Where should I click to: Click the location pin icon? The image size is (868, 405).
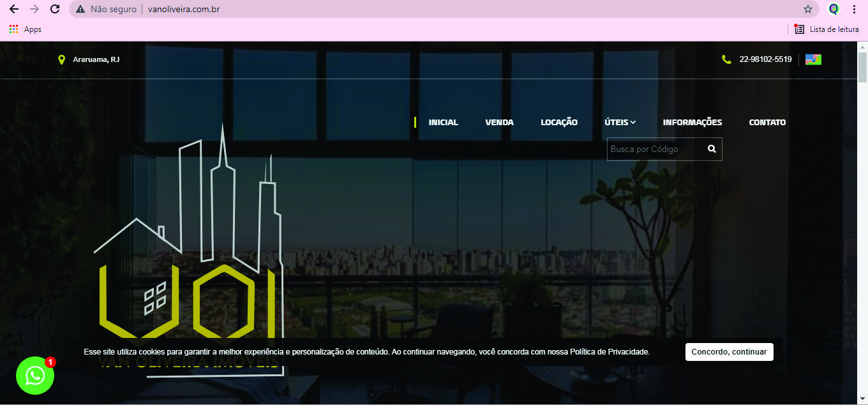[x=61, y=59]
